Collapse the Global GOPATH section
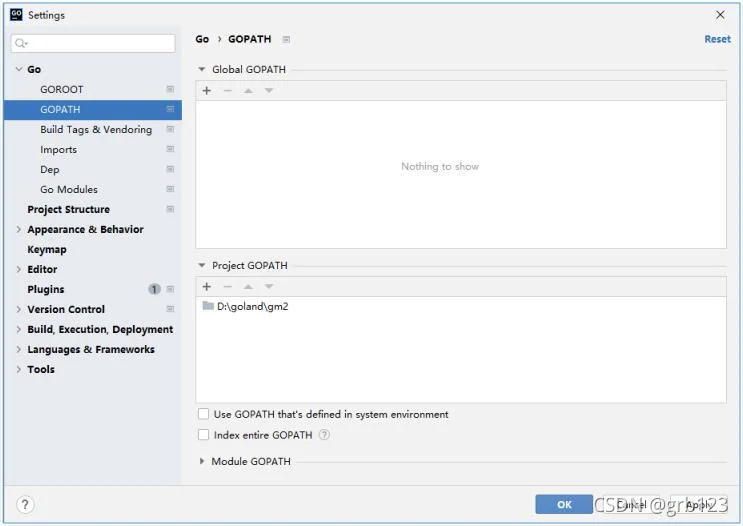Screen dimensions: 743x526 [201, 69]
